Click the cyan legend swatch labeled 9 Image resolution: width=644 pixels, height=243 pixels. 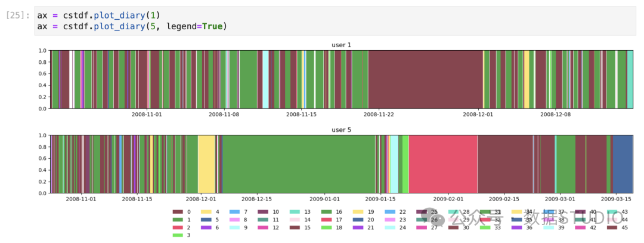[234, 227]
